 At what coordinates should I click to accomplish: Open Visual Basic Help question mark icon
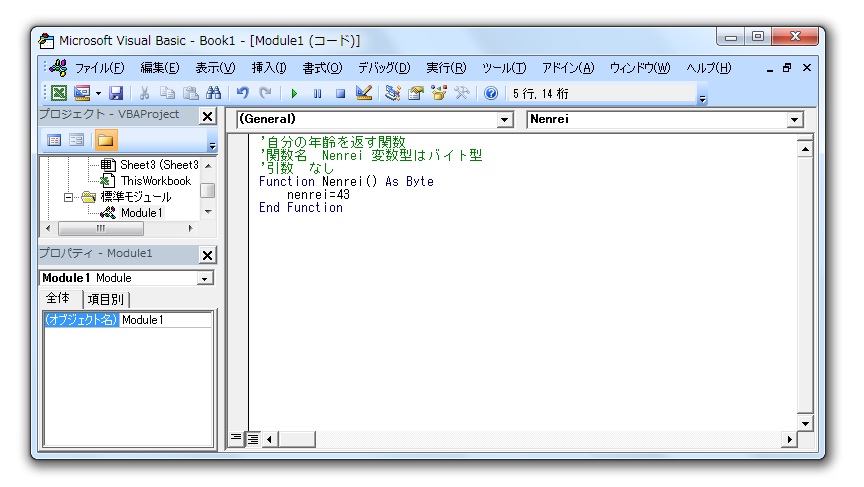pyautogui.click(x=490, y=93)
